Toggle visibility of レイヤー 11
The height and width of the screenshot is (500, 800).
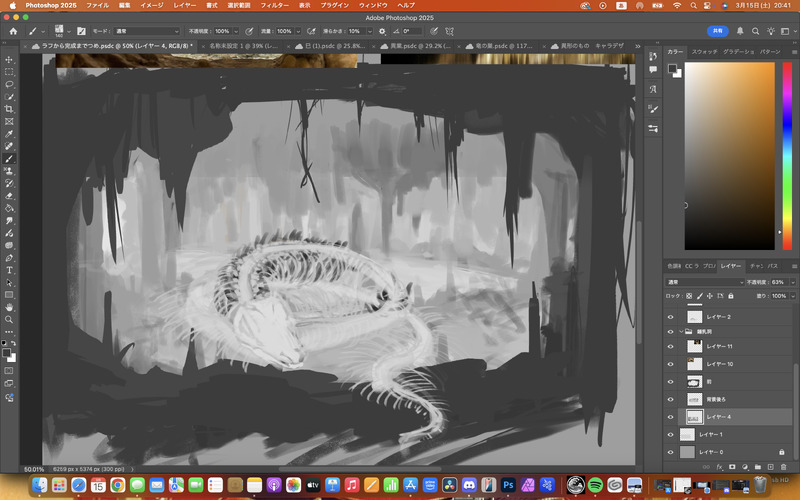pyautogui.click(x=671, y=346)
